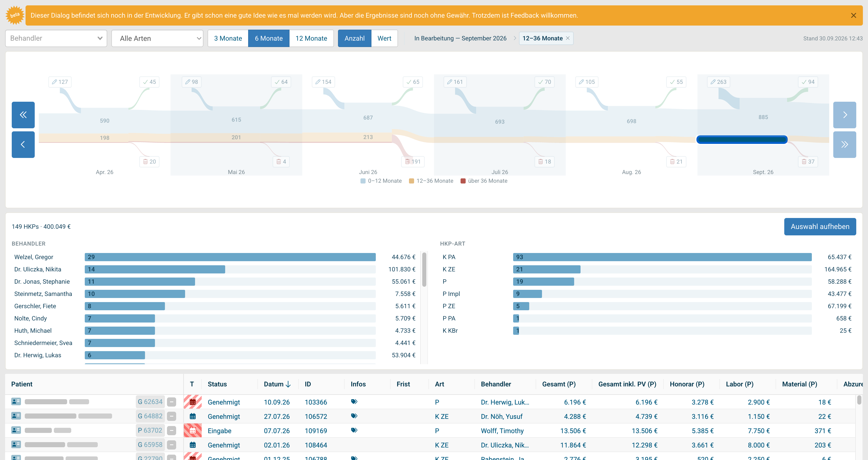This screenshot has width=868, height=460.
Task: Switch the view to Anzahl
Action: point(355,38)
